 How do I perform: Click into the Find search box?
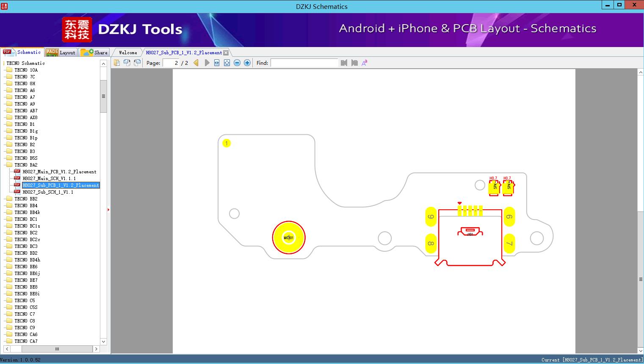click(304, 63)
